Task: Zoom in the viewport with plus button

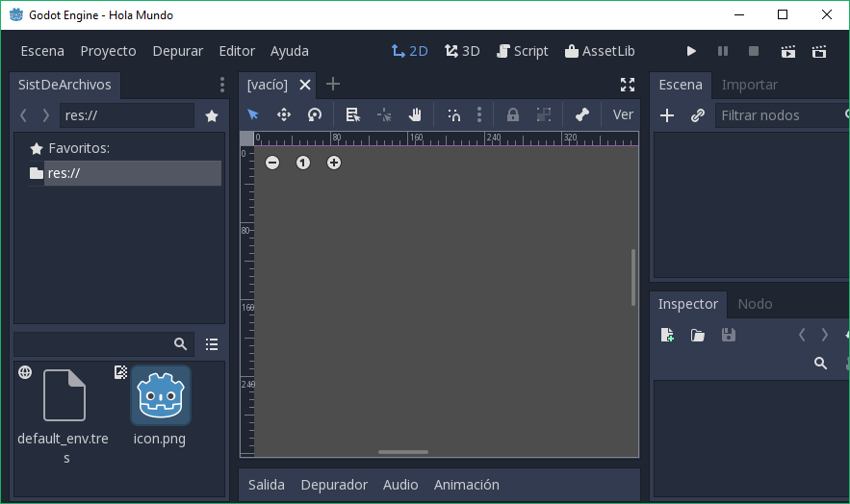Action: coord(334,163)
